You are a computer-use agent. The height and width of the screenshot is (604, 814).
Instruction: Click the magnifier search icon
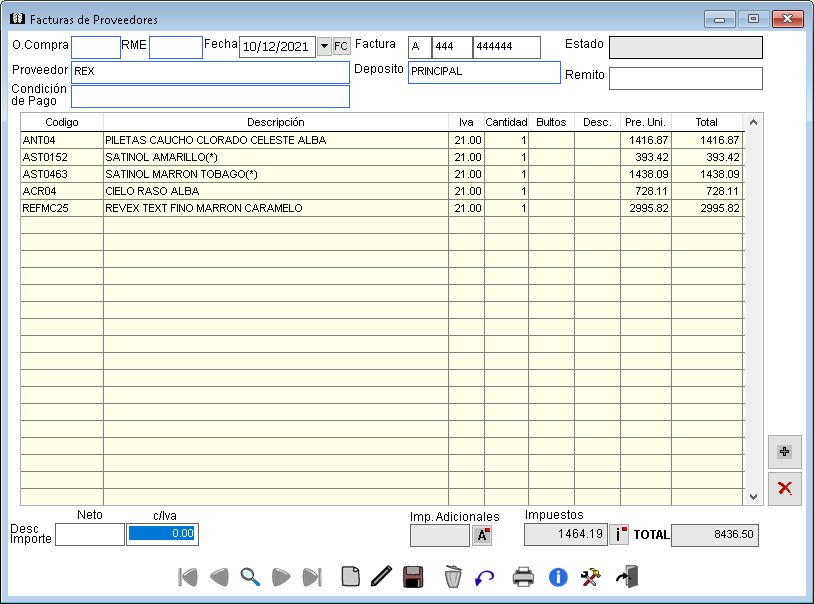click(250, 577)
